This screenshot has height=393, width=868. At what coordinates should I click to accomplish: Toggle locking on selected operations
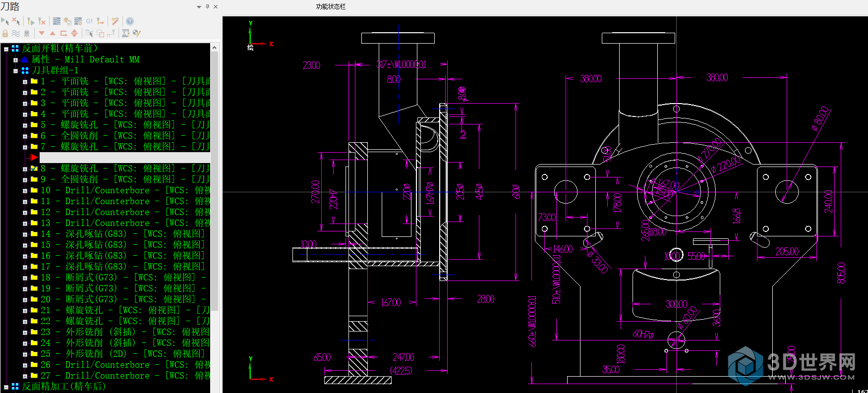point(5,33)
